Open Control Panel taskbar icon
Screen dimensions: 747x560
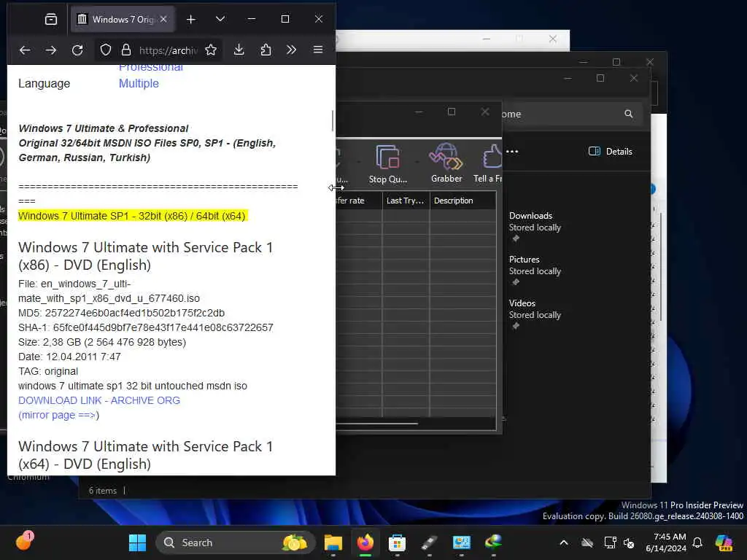pyautogui.click(x=461, y=542)
